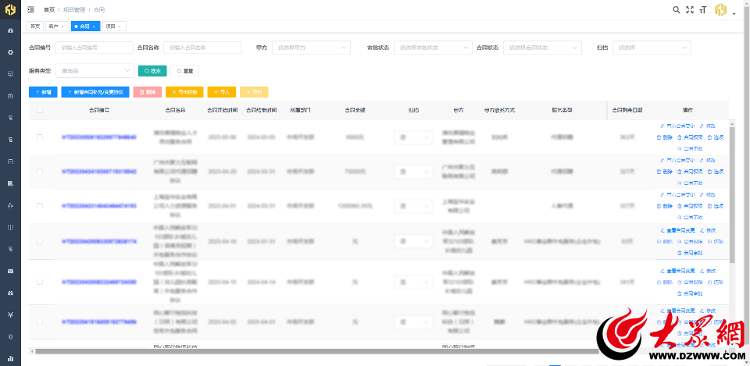Click the horizontal scrollbar below the table

tap(316, 351)
